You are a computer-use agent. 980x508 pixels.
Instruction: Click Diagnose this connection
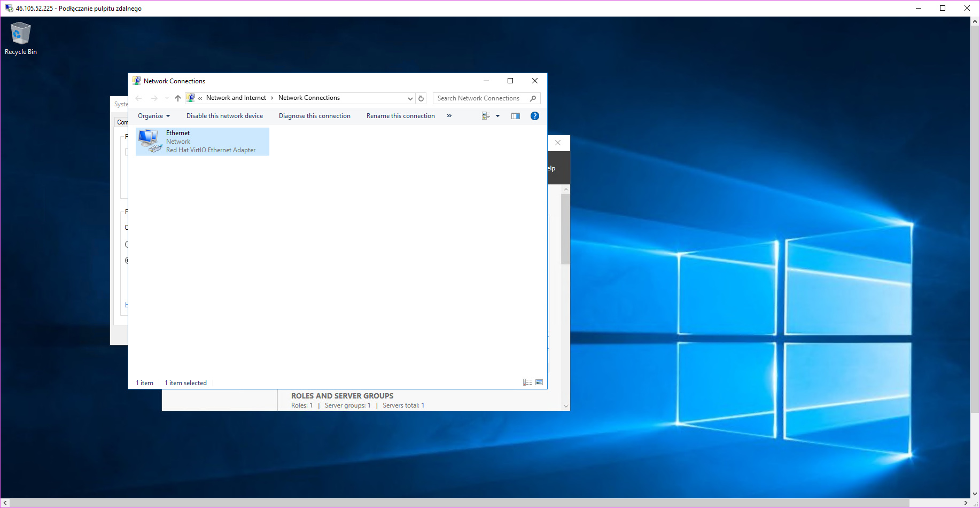[x=314, y=116]
